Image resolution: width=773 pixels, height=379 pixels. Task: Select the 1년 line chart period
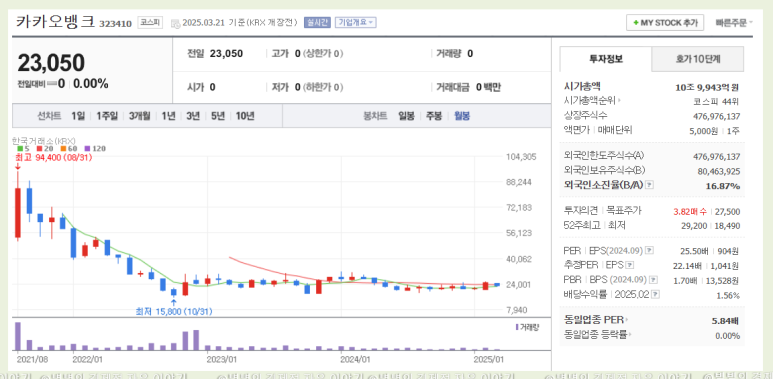[x=168, y=116]
